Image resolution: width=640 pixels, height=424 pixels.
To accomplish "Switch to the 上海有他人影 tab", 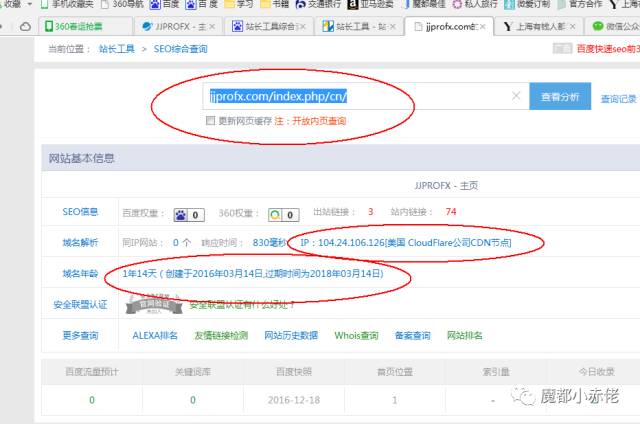I will [x=539, y=27].
